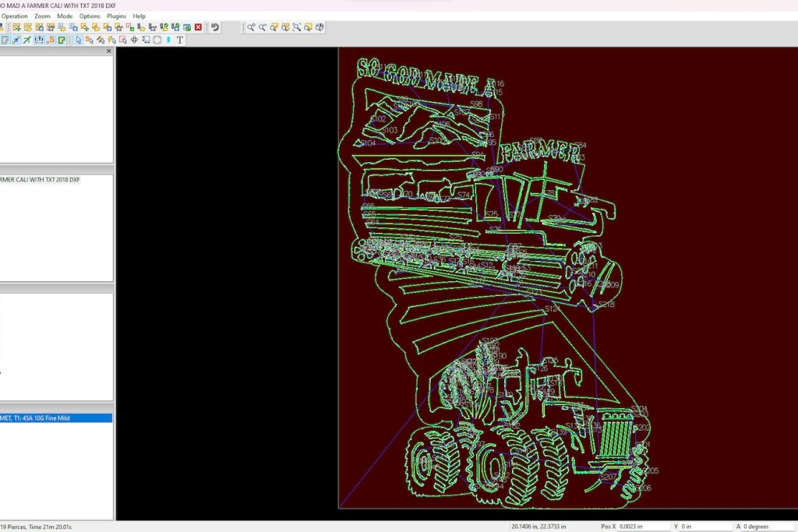Open the Plugins menu
Image resolution: width=798 pixels, height=532 pixels.
click(116, 16)
